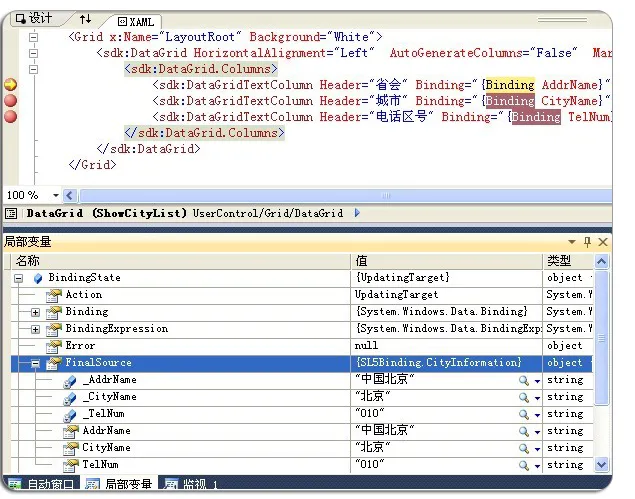Select the {UpdatingTarget} value cell

coord(446,278)
